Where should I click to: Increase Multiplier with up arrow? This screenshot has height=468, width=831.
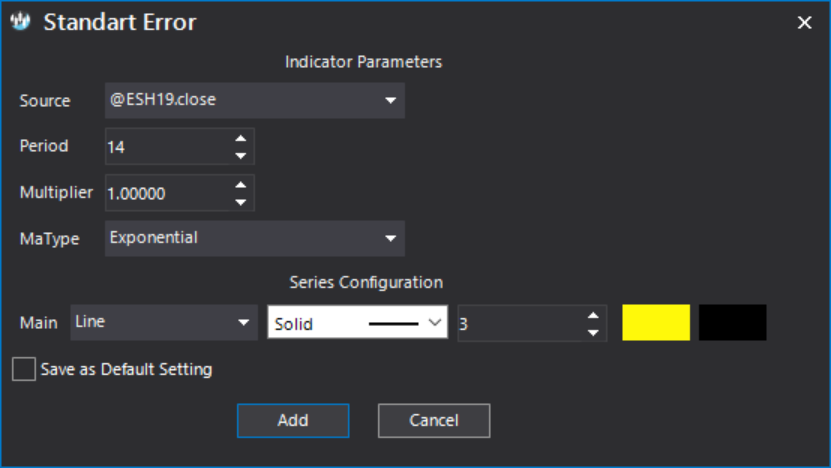point(241,185)
